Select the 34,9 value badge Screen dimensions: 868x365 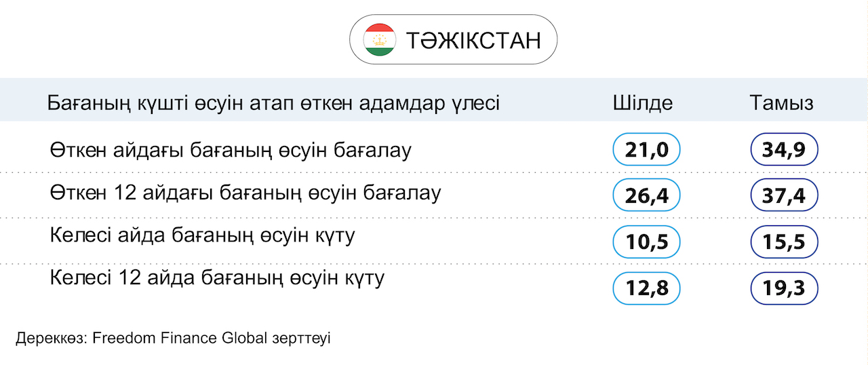coord(785,150)
